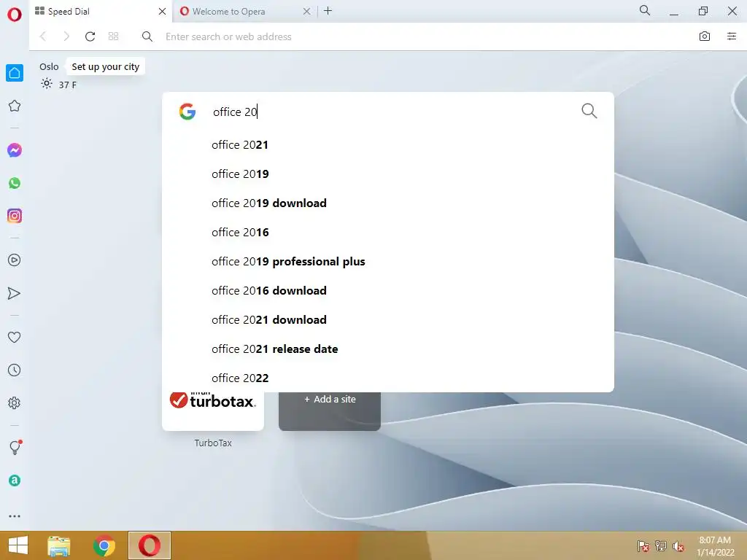Open the bookmarks star icon in sidebar
747x560 pixels.
pyautogui.click(x=15, y=106)
